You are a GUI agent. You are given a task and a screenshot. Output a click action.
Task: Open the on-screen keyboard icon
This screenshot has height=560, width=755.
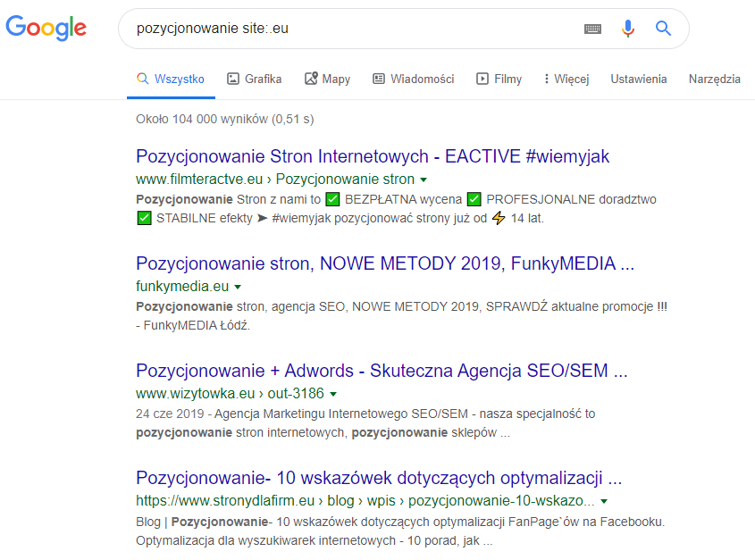tap(593, 29)
